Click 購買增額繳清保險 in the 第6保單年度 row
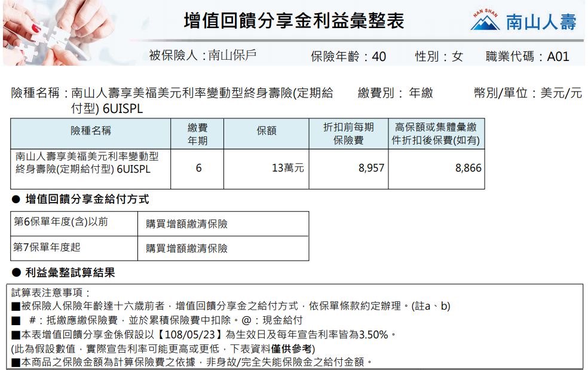 coord(187,224)
